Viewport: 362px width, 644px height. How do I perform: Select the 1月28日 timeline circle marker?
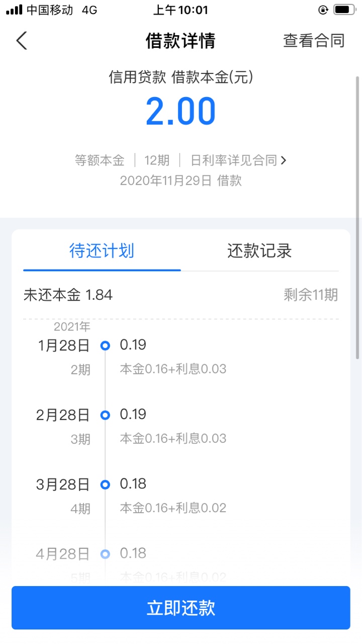pyautogui.click(x=105, y=346)
